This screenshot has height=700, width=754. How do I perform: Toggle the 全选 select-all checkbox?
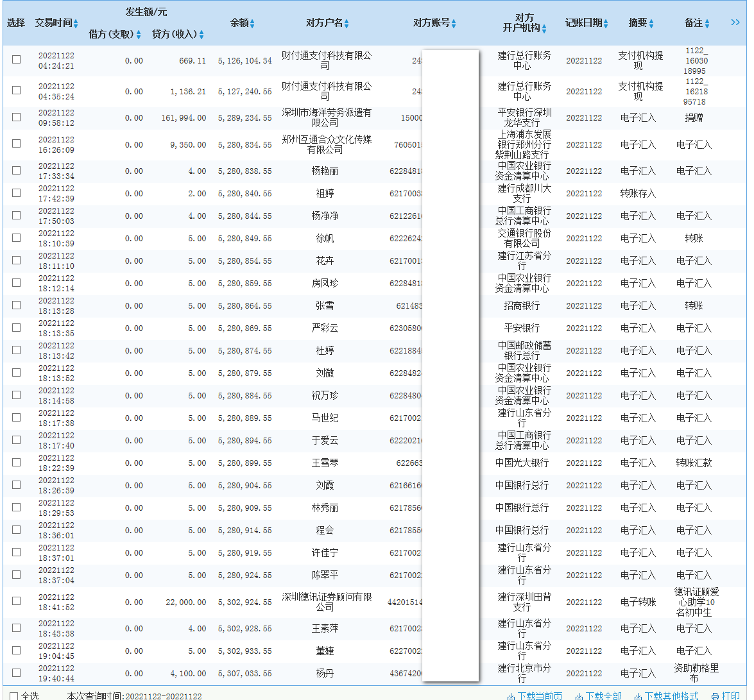point(14,696)
